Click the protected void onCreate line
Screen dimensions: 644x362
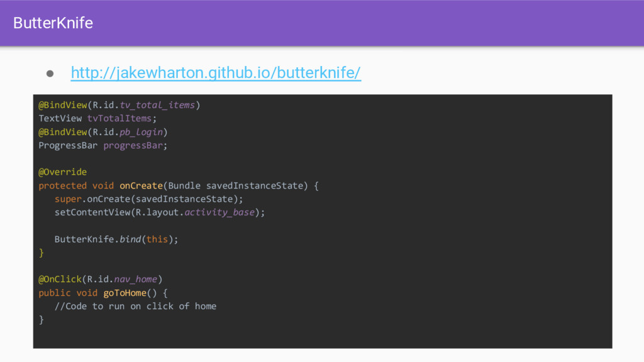(x=178, y=185)
